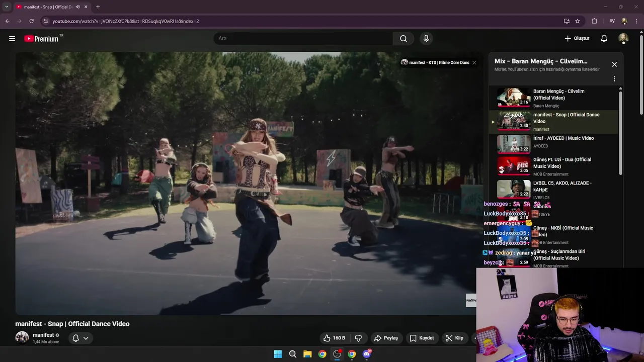Viewport: 644px width, 362px height.
Task: Focus the Ara search field
Action: (x=303, y=39)
